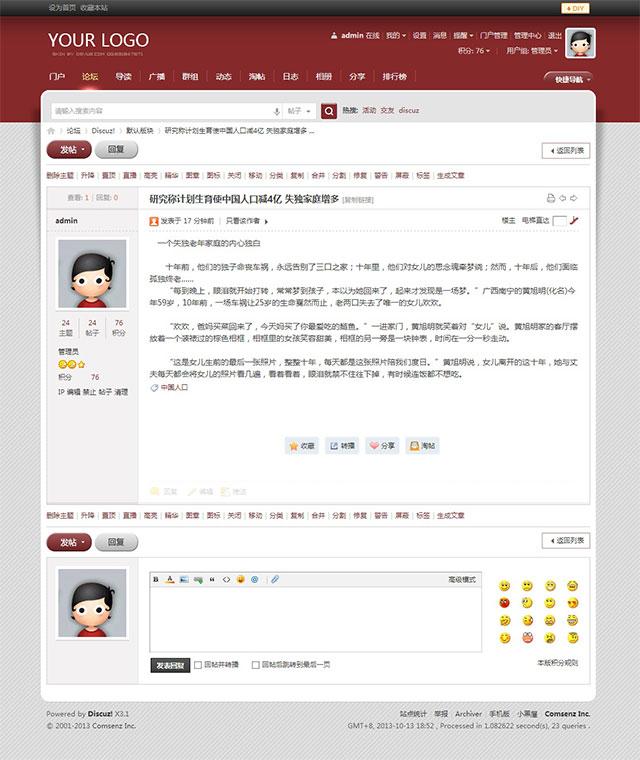This screenshot has height=760, width=640.
Task: Click the bold icon in reply editor
Action: 156,579
